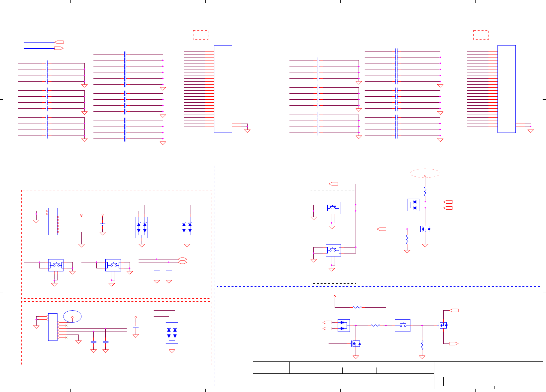Screen dimensions: 546x392
Task: Select the topmost horizontal resistor in the bottom-right circuit
Action: pos(357,307)
